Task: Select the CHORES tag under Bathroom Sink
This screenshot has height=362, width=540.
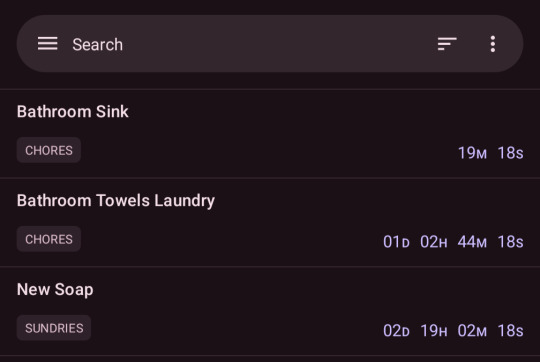Action: 49,150
